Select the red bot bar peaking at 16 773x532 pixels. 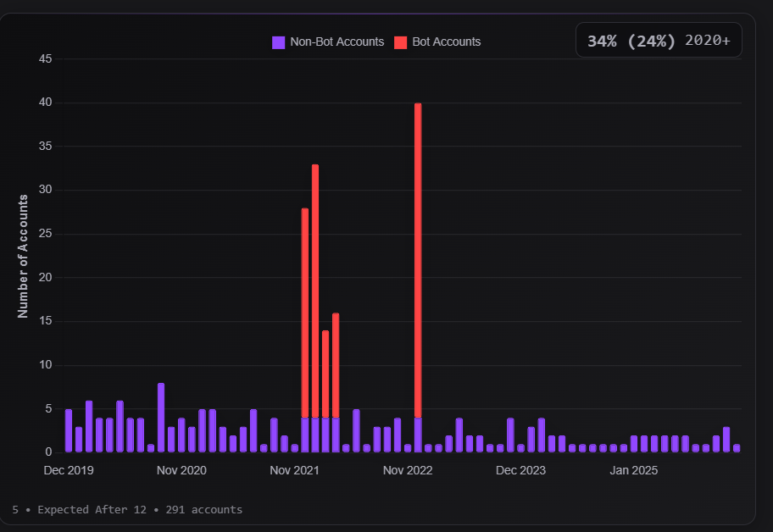click(x=336, y=365)
